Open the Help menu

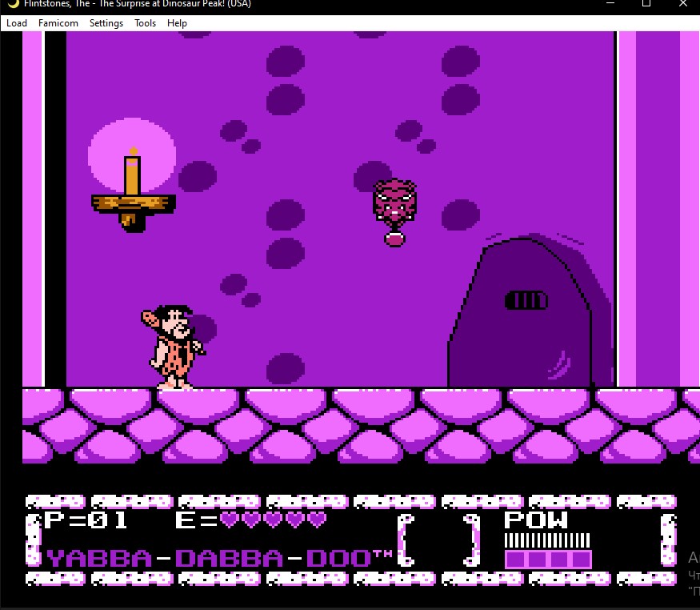(177, 23)
